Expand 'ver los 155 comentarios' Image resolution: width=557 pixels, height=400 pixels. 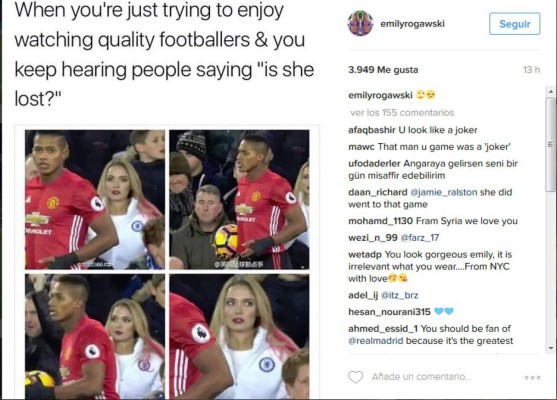(402, 113)
